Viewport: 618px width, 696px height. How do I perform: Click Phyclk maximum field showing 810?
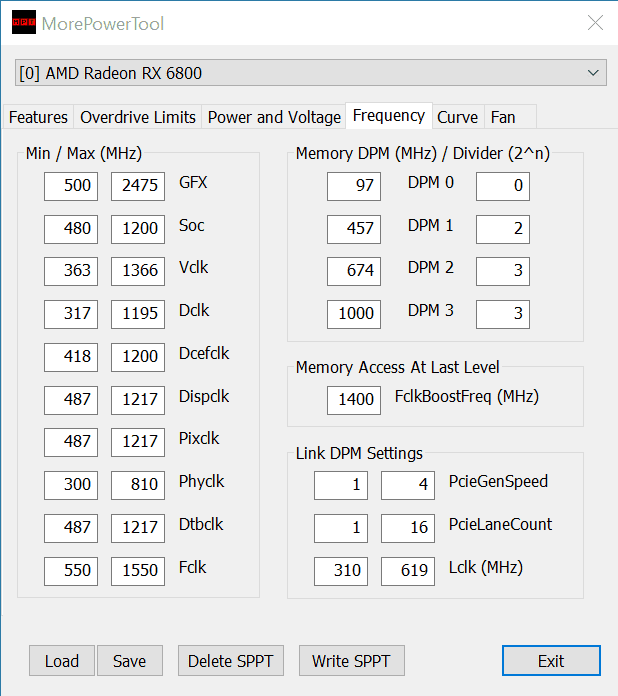tap(138, 485)
